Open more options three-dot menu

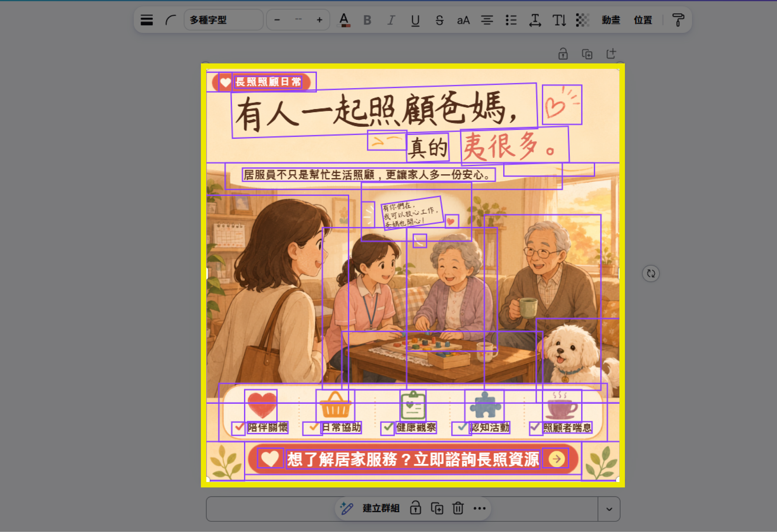click(479, 508)
